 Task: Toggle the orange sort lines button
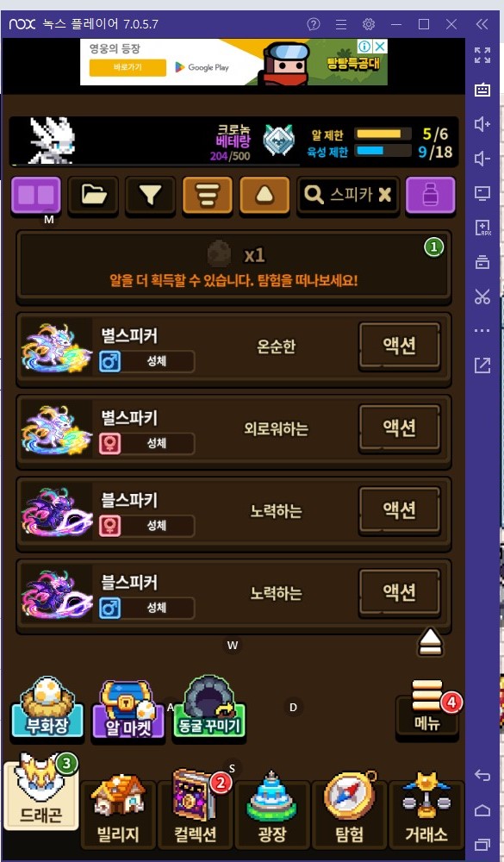(x=208, y=195)
